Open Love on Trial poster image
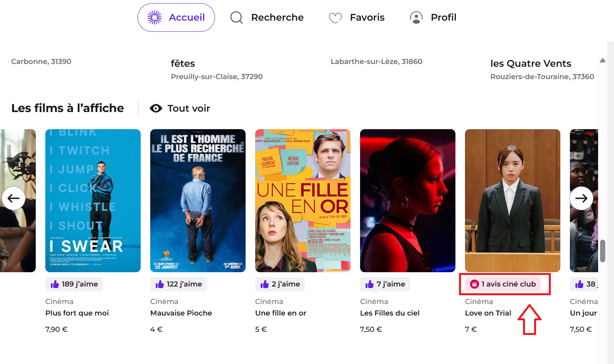 pyautogui.click(x=513, y=201)
